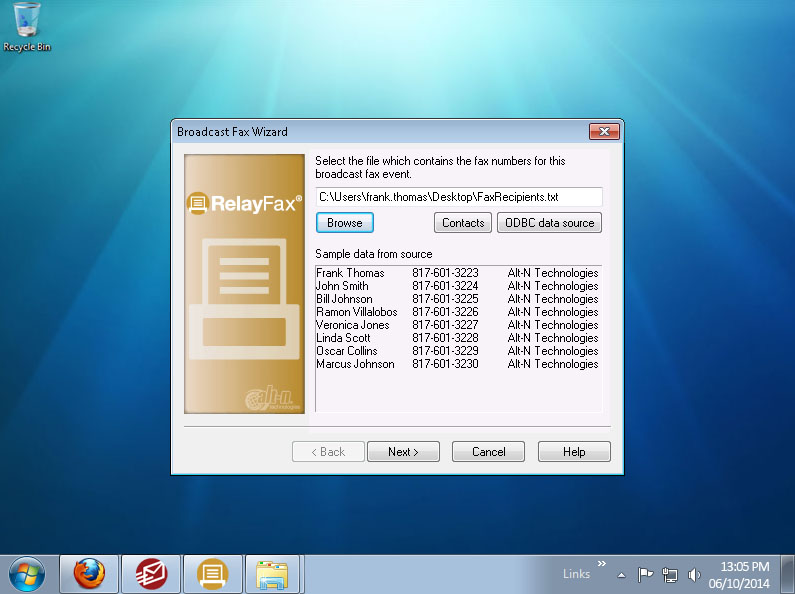Launch Firefox from the taskbar

click(x=89, y=574)
